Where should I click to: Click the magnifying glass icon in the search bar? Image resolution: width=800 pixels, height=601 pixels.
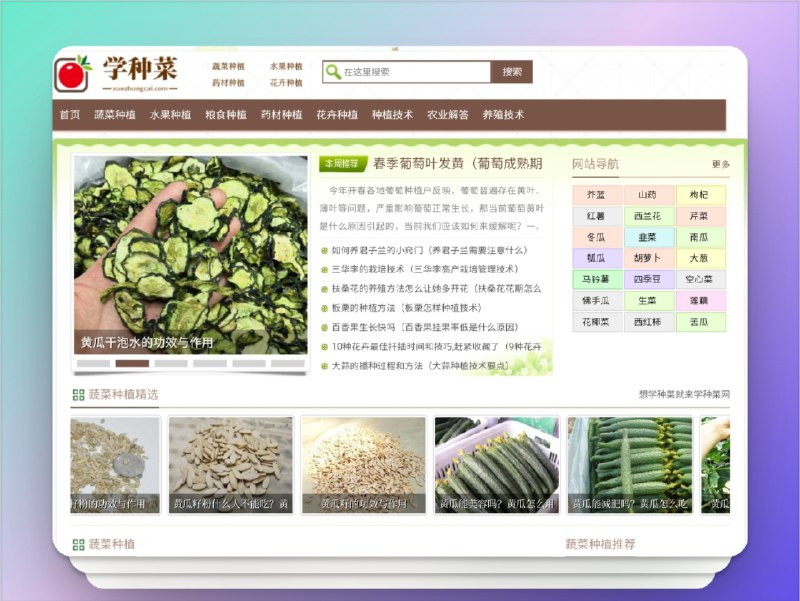(x=332, y=70)
